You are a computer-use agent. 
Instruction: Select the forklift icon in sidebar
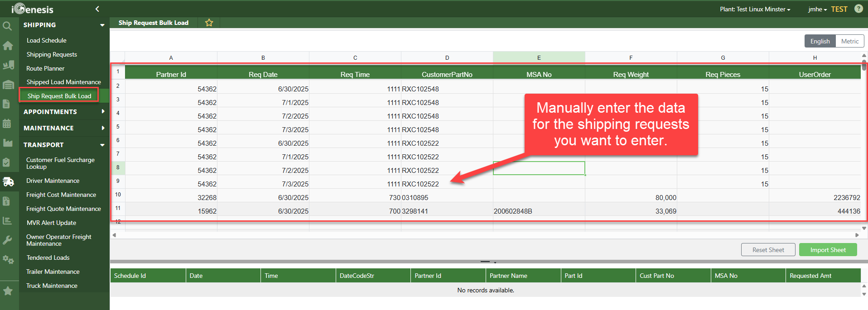pyautogui.click(x=8, y=65)
